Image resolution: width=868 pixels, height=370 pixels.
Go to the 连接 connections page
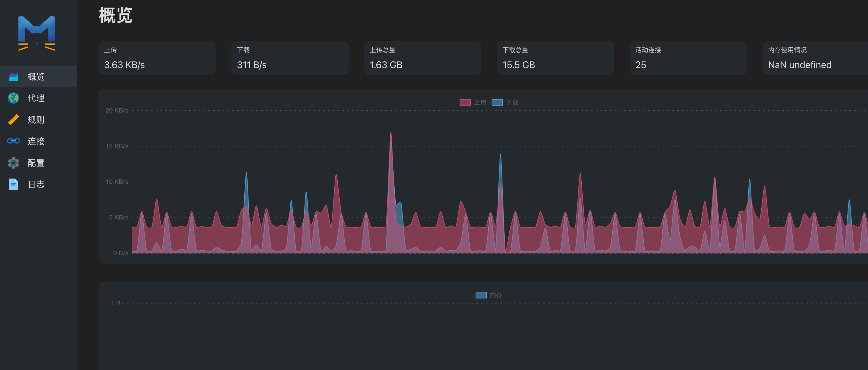[x=36, y=141]
